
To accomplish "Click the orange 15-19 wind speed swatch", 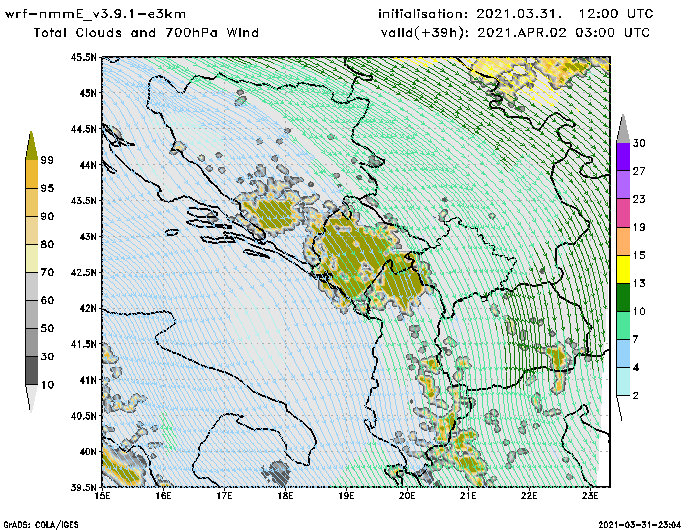I will pos(623,241).
